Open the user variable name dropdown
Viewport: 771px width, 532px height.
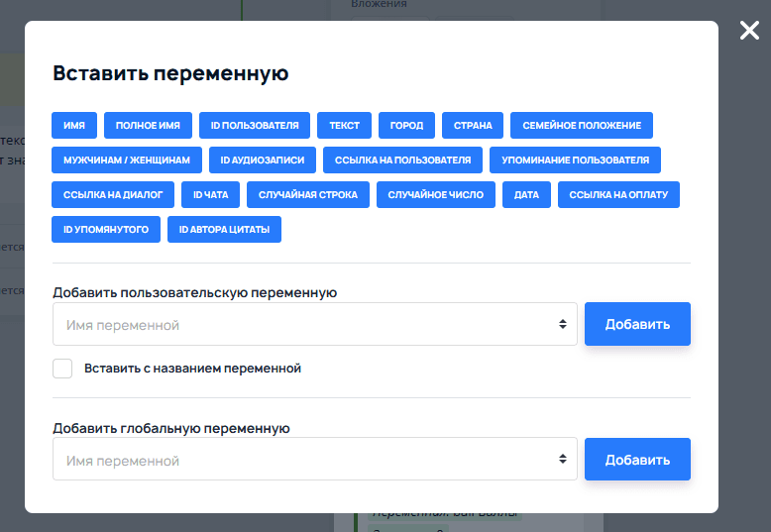click(x=315, y=325)
